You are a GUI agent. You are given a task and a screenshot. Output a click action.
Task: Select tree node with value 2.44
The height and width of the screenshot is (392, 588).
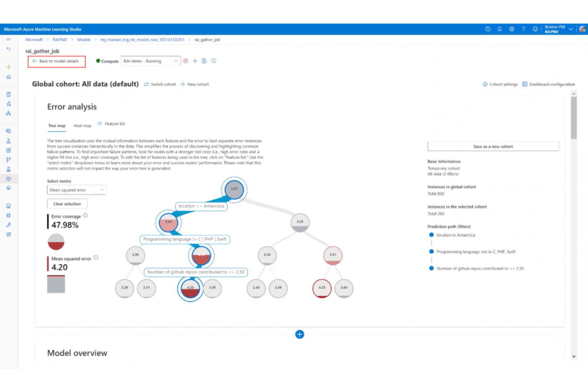pos(267,255)
